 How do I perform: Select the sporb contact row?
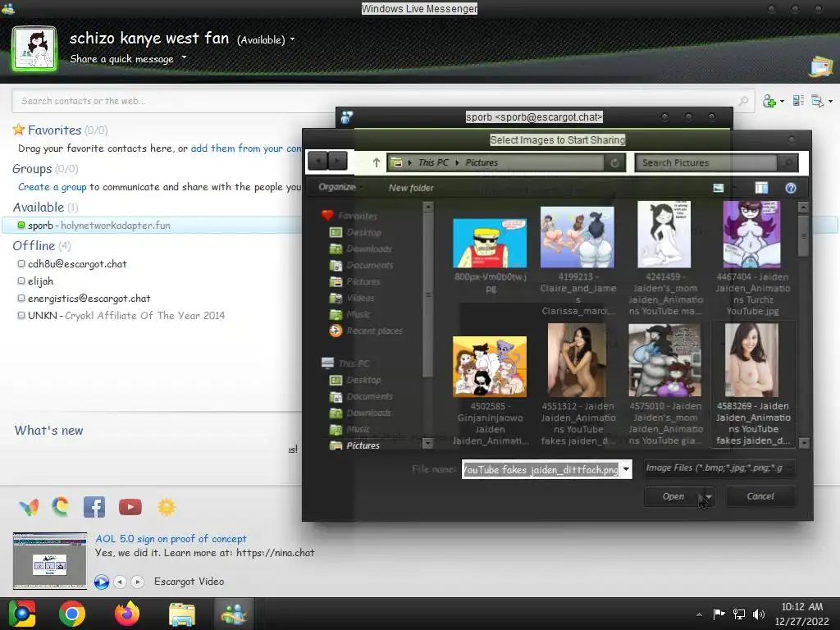153,226
